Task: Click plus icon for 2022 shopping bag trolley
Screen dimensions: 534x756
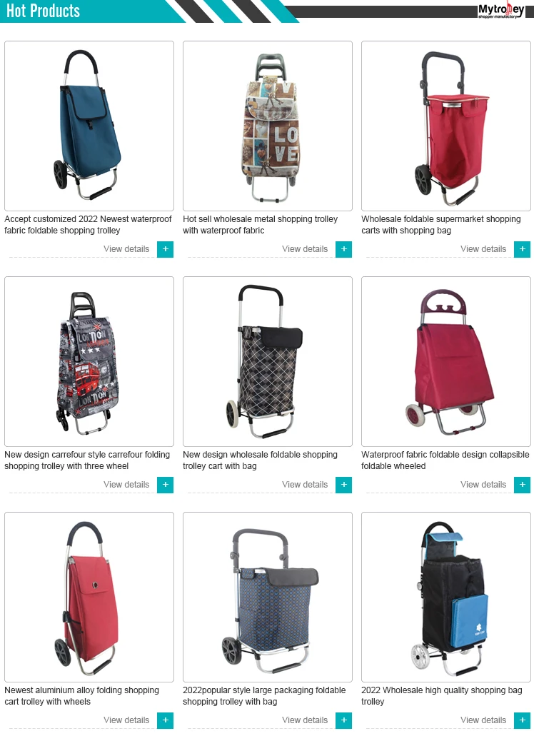Action: tap(522, 720)
